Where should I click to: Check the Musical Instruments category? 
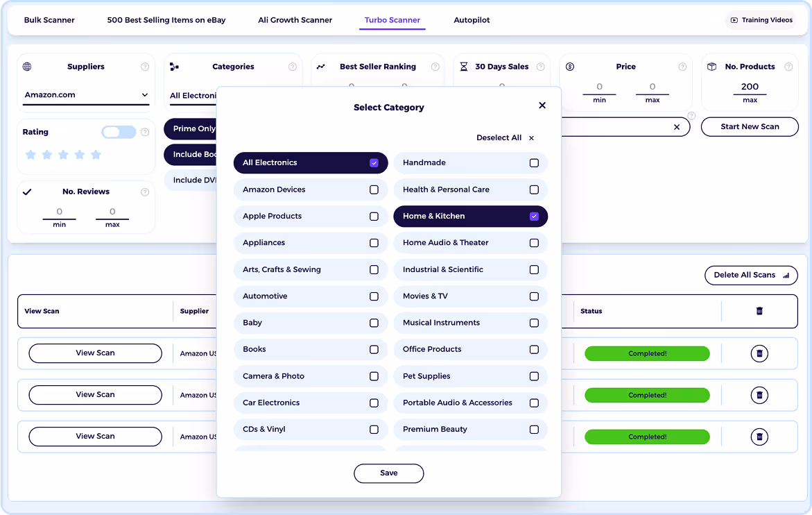[534, 323]
